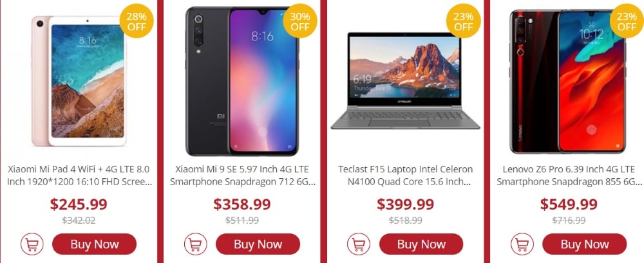Add Xiaomi Mi Pad 4 to cart
Image resolution: width=644 pixels, height=263 pixels.
[x=32, y=244]
